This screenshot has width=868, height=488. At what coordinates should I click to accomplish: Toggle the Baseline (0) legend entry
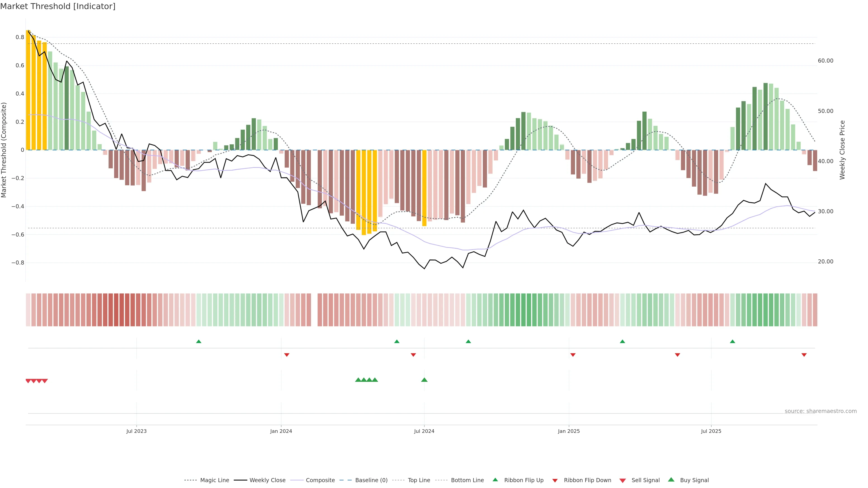(x=371, y=480)
